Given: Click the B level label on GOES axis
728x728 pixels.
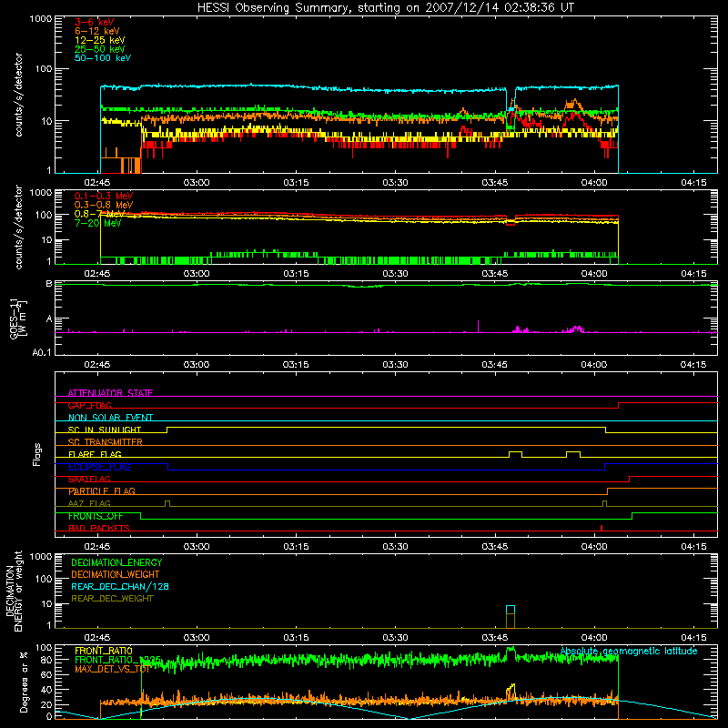Looking at the screenshot, I should (49, 283).
